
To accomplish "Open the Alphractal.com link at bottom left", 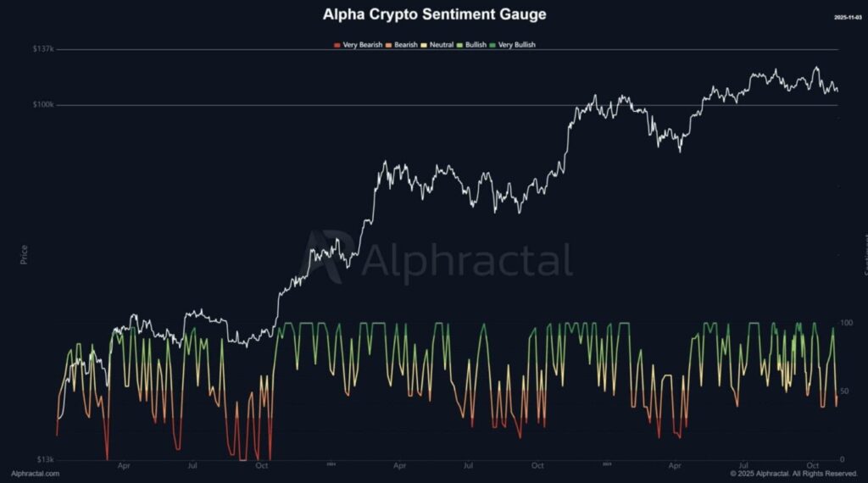I will pyautogui.click(x=35, y=474).
